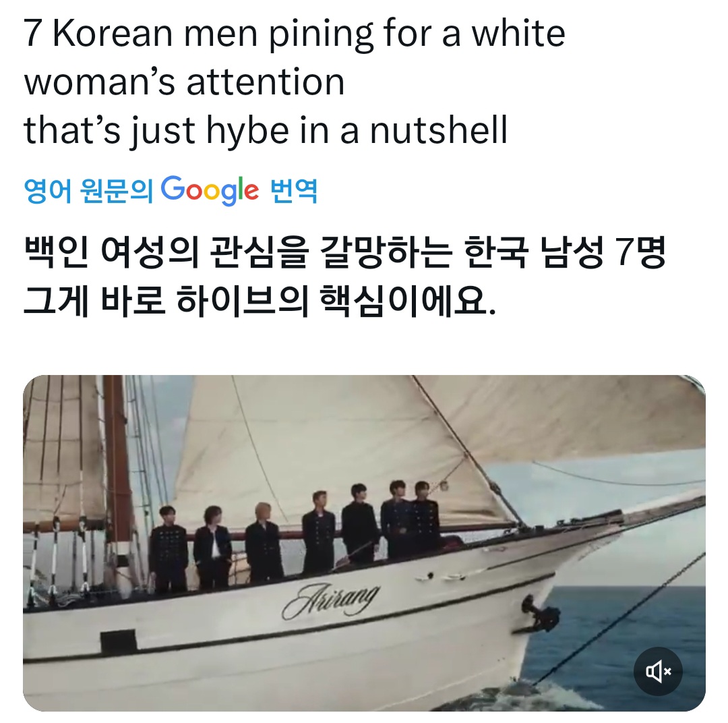This screenshot has width=728, height=723.
Task: Select the Korean line starting with '백인 여성의'
Action: (x=344, y=252)
